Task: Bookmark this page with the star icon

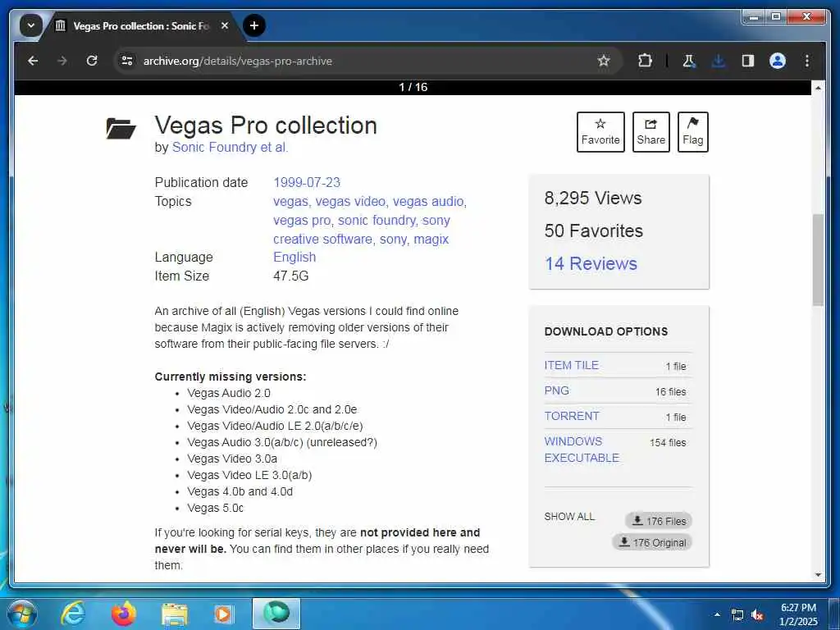Action: [604, 61]
